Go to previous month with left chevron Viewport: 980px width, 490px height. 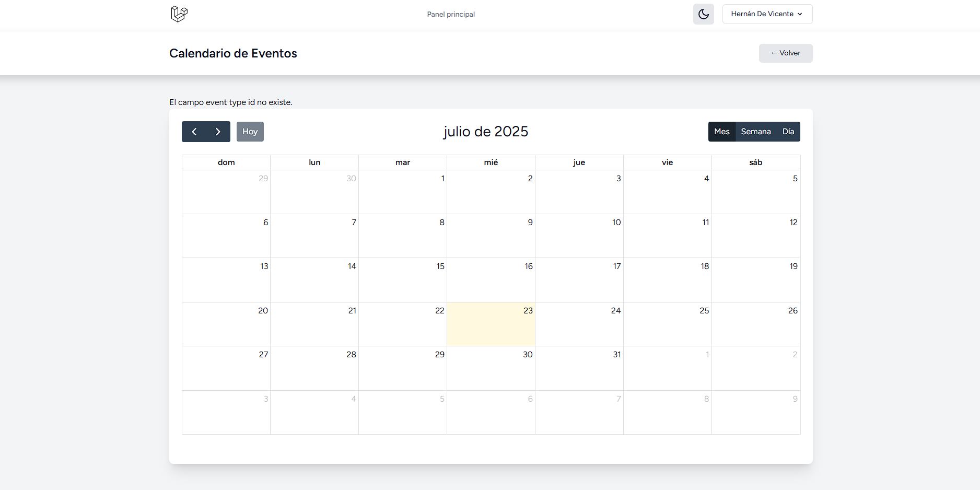pos(194,132)
